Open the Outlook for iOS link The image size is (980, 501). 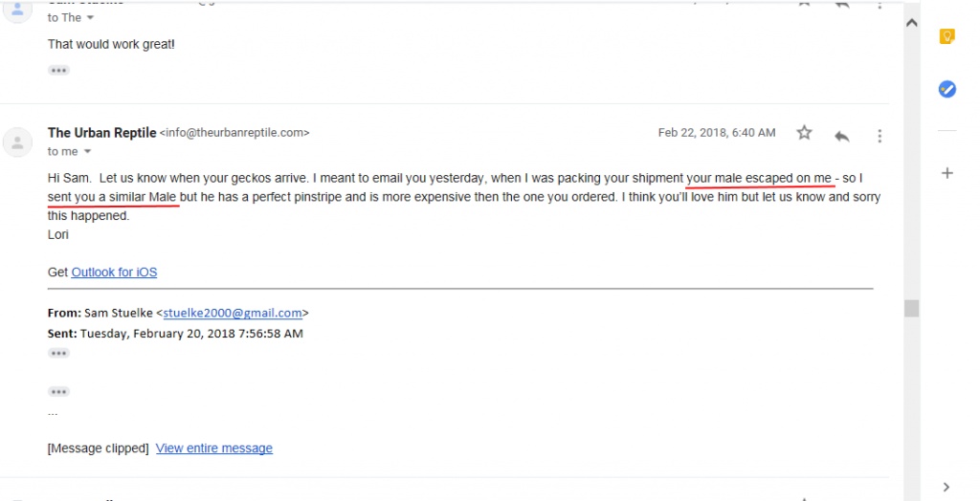pos(115,272)
